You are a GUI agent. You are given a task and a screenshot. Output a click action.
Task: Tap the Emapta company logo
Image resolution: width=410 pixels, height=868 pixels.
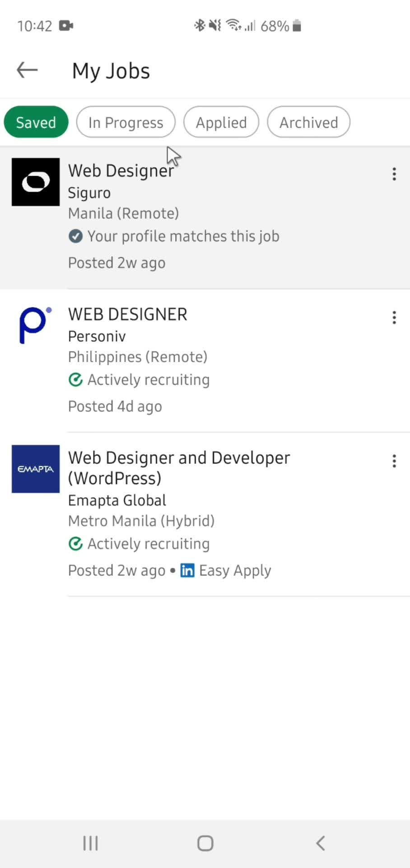(x=36, y=469)
